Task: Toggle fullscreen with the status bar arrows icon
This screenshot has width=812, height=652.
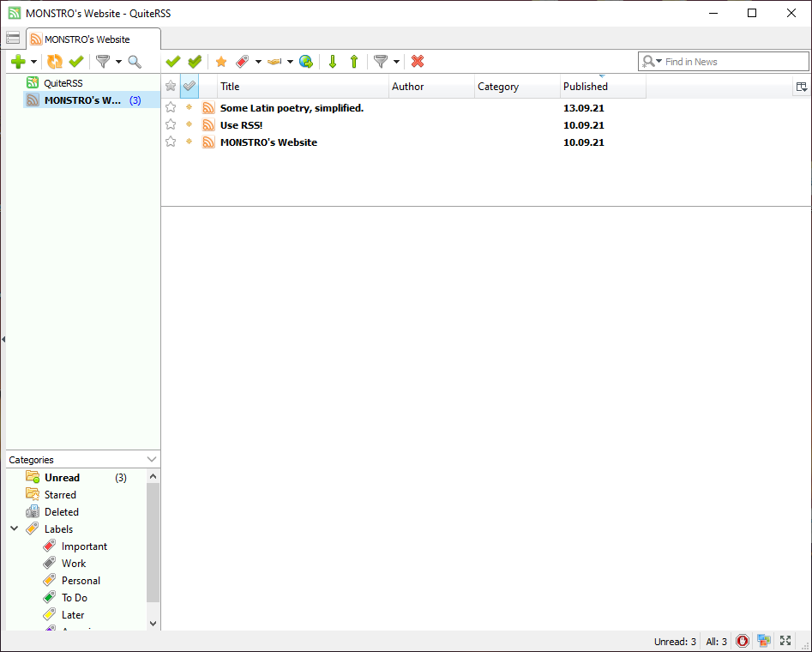Action: 785,641
